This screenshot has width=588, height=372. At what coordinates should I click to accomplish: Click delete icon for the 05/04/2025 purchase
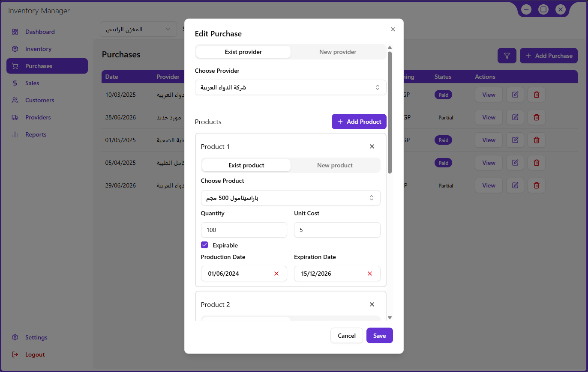537,163
